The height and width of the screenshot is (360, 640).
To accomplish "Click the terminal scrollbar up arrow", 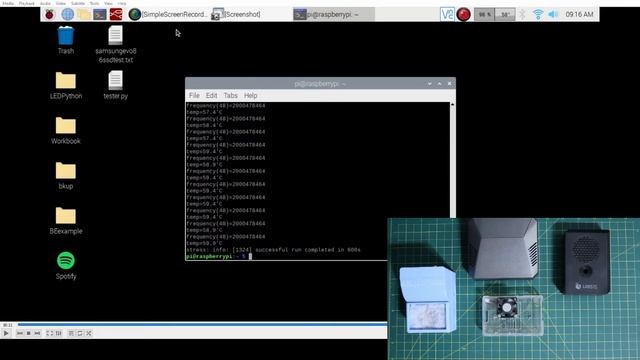I will tap(452, 105).
